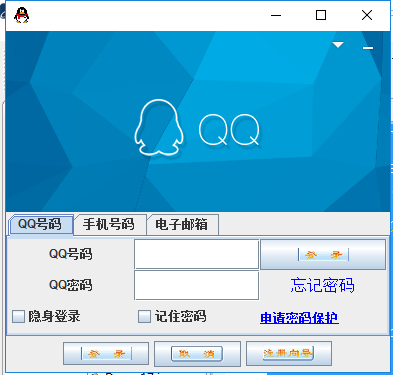Maximize the QQ login window

click(321, 15)
